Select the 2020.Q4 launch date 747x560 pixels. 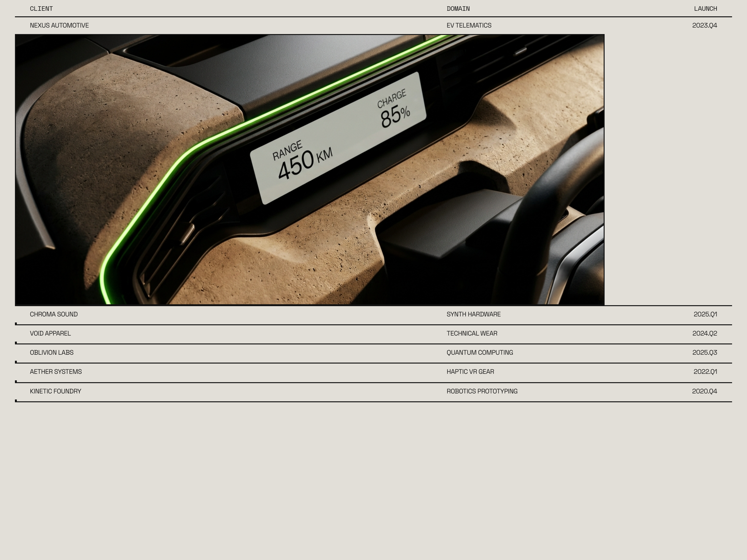tap(705, 391)
